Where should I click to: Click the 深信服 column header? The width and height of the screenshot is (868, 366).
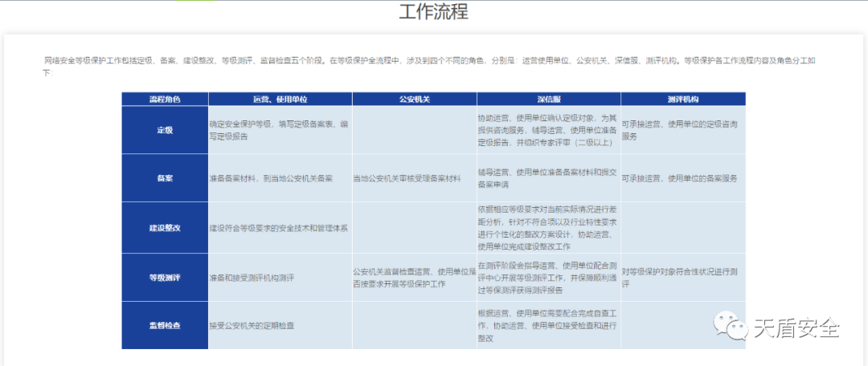point(549,100)
